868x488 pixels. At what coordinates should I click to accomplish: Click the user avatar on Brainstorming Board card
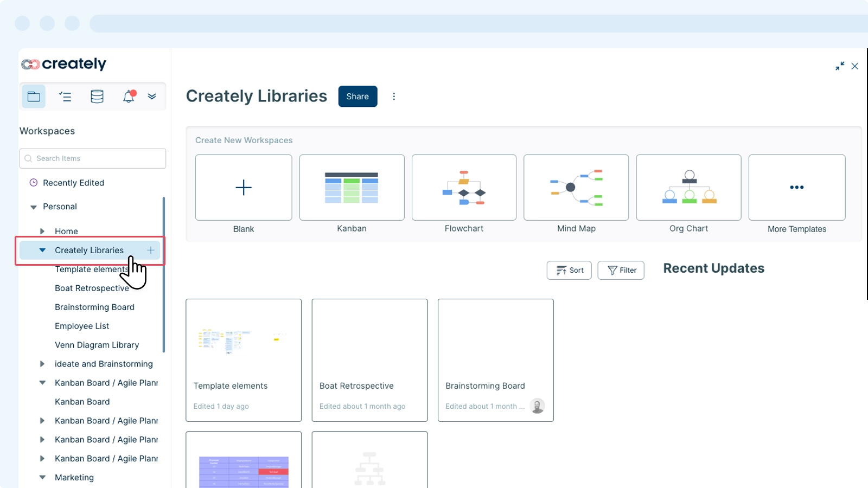pyautogui.click(x=537, y=406)
